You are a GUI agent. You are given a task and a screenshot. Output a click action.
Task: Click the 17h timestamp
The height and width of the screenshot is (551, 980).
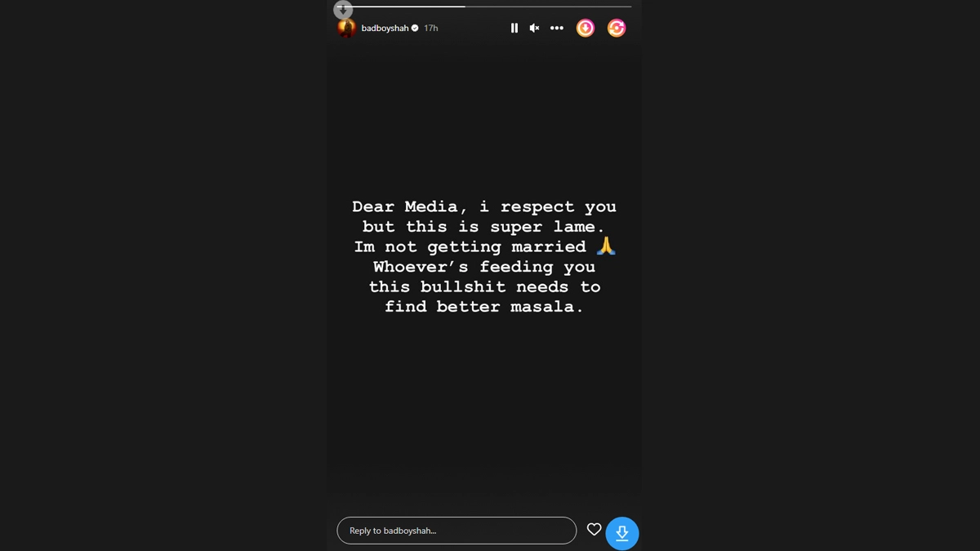[x=430, y=28]
